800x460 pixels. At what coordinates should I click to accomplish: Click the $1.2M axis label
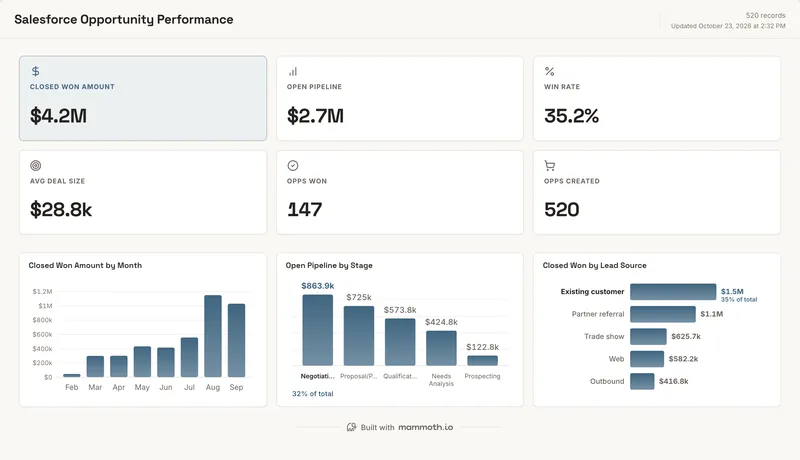42,292
